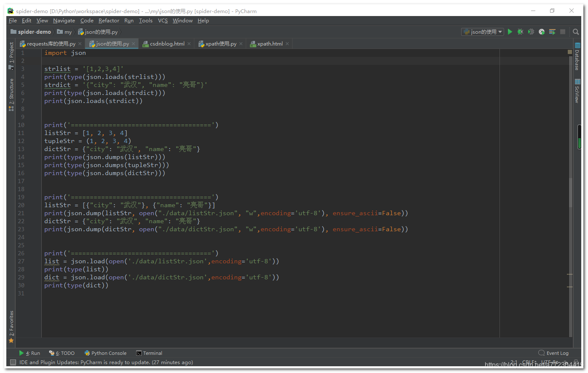The width and height of the screenshot is (588, 373).
Task: Run json的使用 with Coverage icon
Action: pyautogui.click(x=531, y=31)
